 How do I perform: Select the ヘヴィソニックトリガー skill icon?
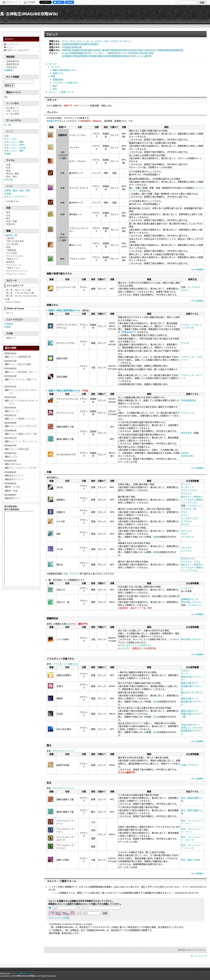click(50, 229)
